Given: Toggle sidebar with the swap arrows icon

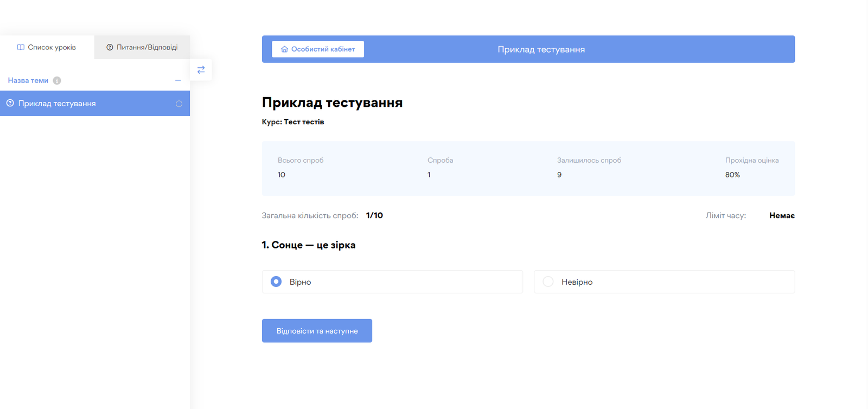Looking at the screenshot, I should tap(201, 70).
